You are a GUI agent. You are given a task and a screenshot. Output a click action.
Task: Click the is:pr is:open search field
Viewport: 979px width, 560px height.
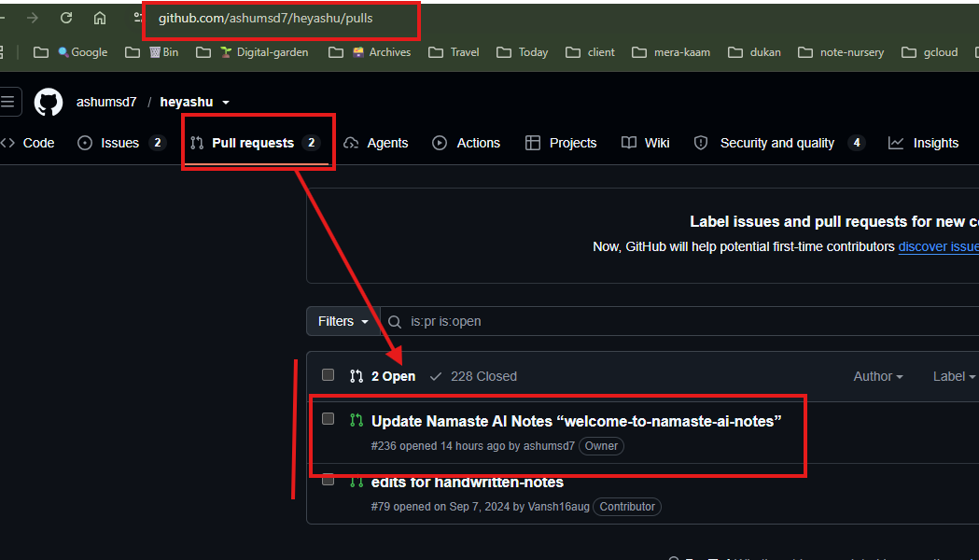(680, 321)
